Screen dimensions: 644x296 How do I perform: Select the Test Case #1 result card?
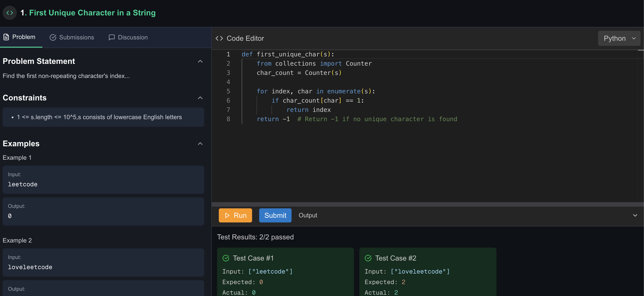(286, 272)
